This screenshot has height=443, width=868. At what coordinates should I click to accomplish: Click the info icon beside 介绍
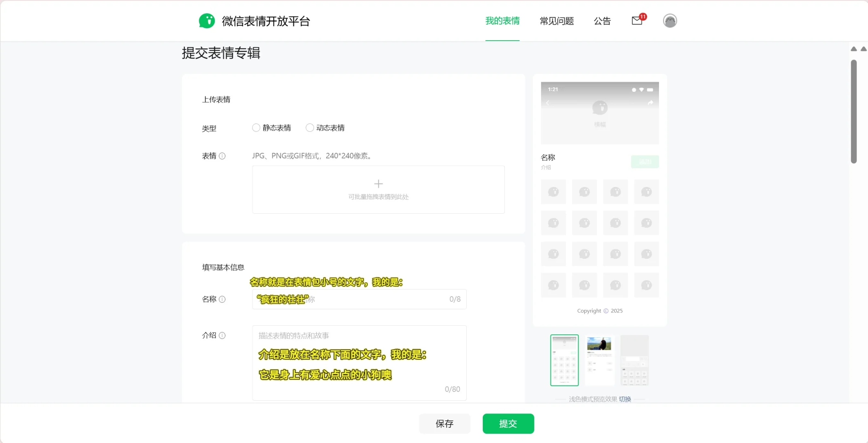(223, 336)
